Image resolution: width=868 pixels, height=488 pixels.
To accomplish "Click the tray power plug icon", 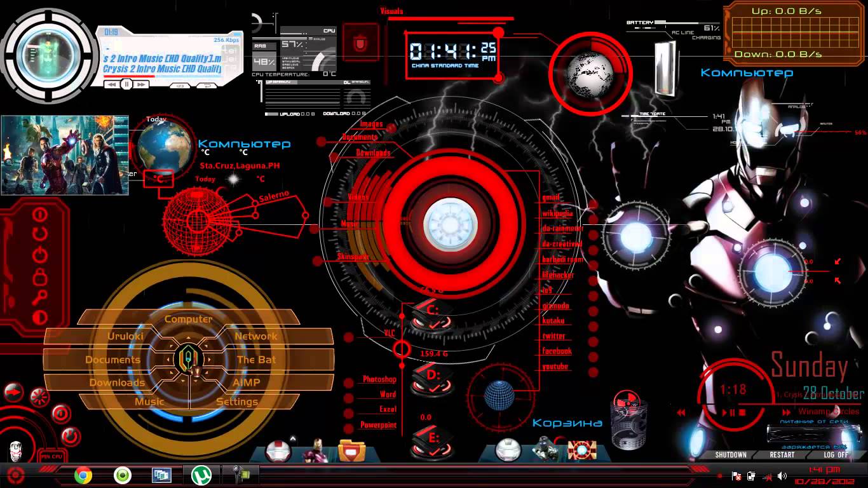I will click(752, 475).
